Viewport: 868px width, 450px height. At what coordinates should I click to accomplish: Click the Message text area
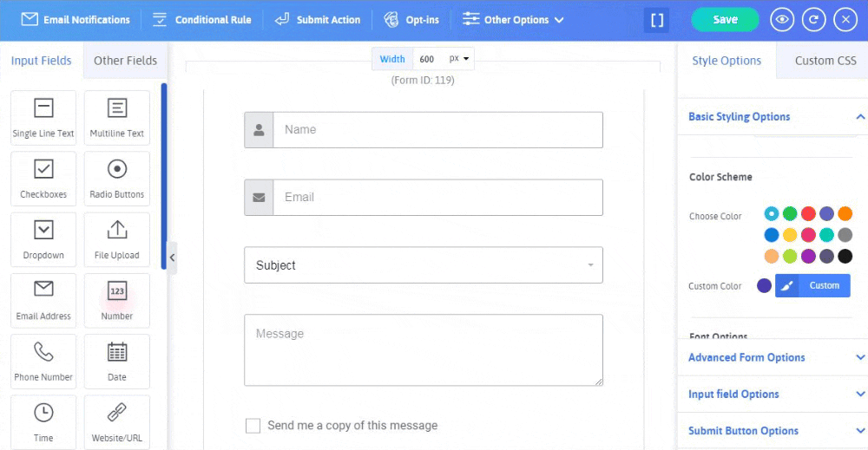tap(424, 350)
